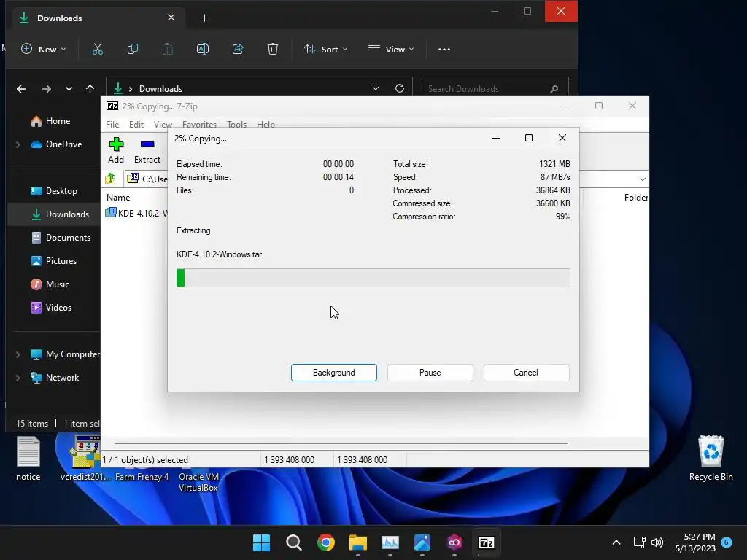The width and height of the screenshot is (747, 560).
Task: Refresh the Downloads folder in File Explorer
Action: pos(400,88)
